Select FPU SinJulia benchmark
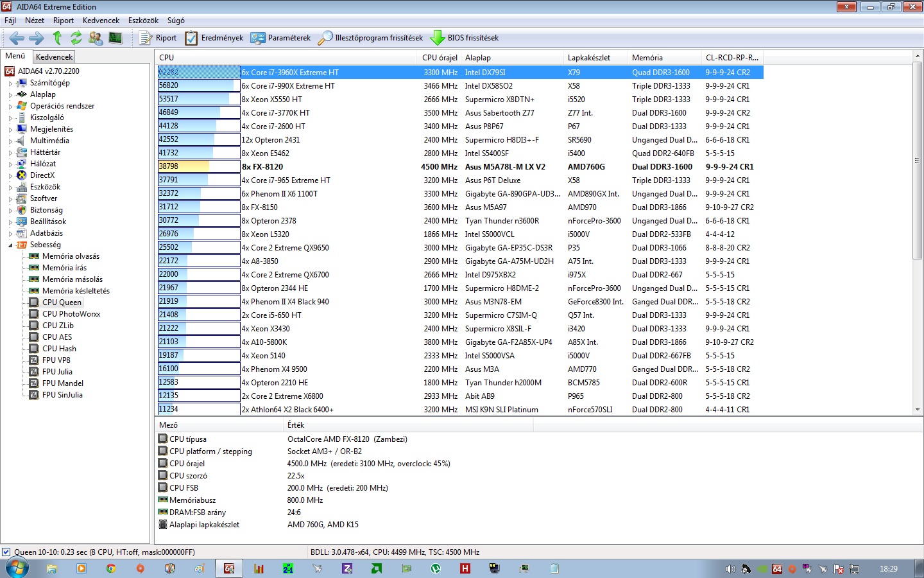Screen dimensions: 924x578 (x=62, y=395)
